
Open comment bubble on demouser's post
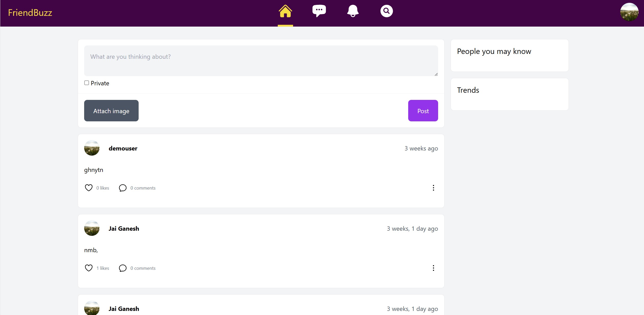123,188
